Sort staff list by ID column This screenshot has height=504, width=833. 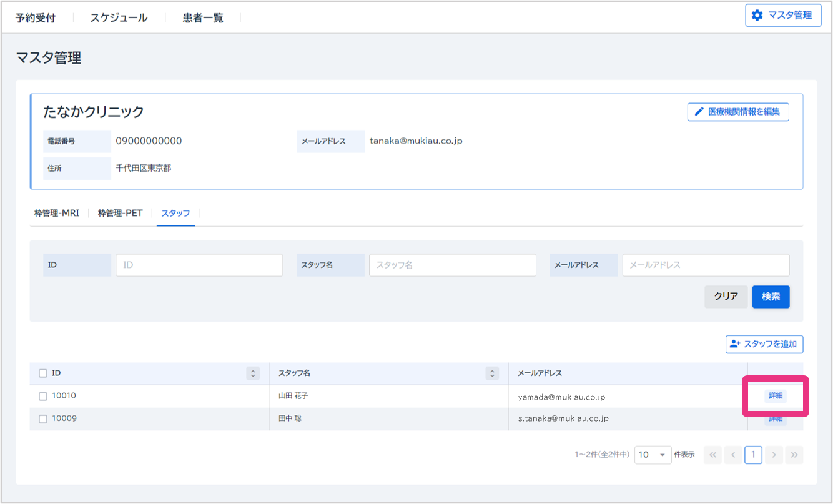click(x=253, y=373)
